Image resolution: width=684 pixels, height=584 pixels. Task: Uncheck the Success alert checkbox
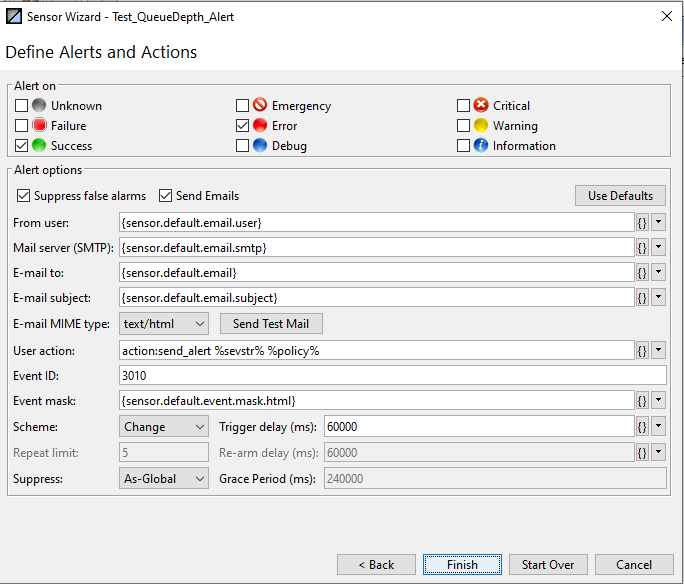pos(21,146)
